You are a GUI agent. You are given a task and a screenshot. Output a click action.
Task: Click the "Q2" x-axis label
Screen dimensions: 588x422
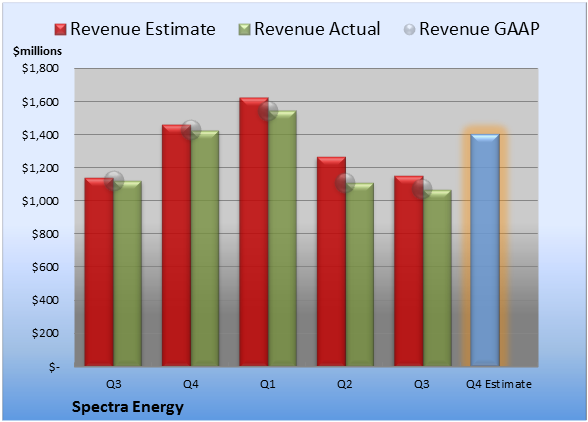pos(345,384)
